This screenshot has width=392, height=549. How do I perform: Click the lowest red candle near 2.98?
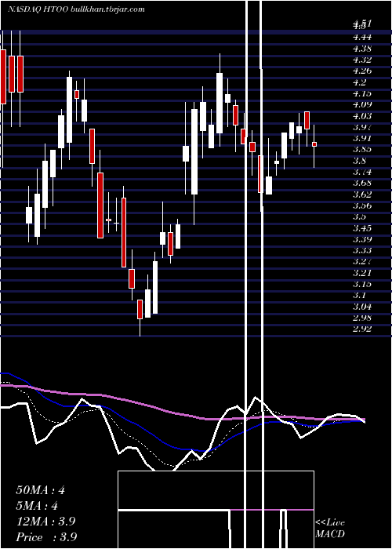pos(140,309)
